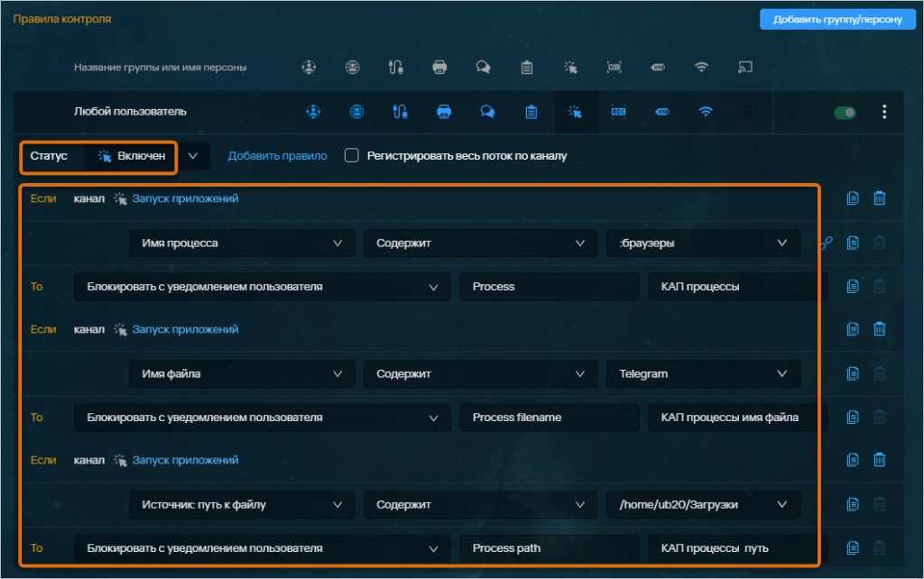The width and height of the screenshot is (924, 579).
Task: Click Добавить группу/персону button
Action: 837,20
